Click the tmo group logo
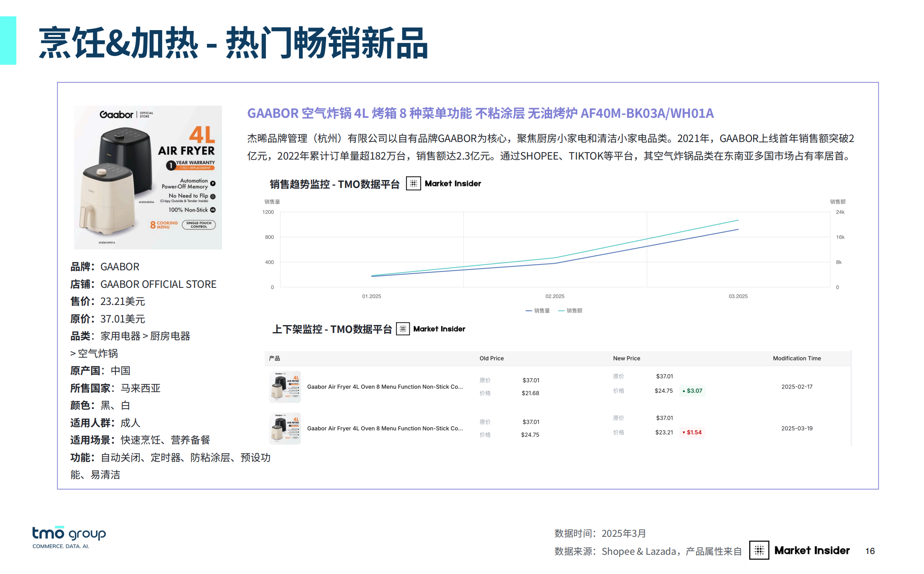The width and height of the screenshot is (924, 574). point(69,537)
